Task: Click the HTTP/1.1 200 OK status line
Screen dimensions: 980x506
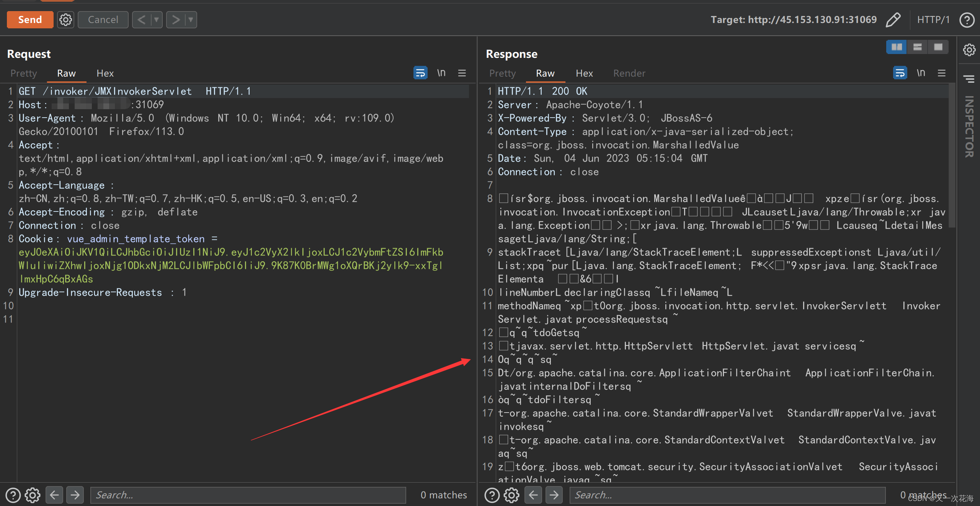Action: coord(542,91)
